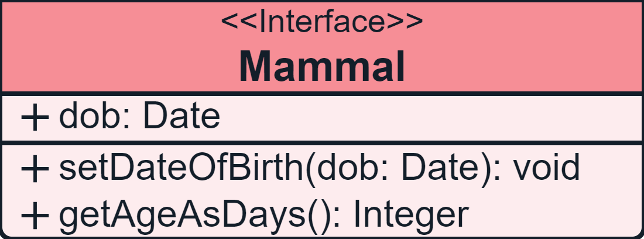Click empty space right of getAgeAsDays(): Integer
The image size is (644, 239).
[554, 216]
